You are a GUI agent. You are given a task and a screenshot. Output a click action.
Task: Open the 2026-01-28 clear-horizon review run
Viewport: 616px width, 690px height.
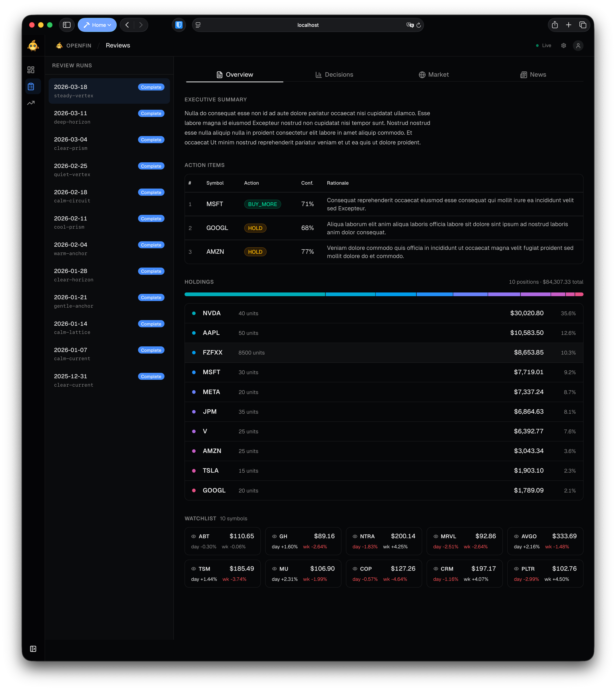pos(109,275)
